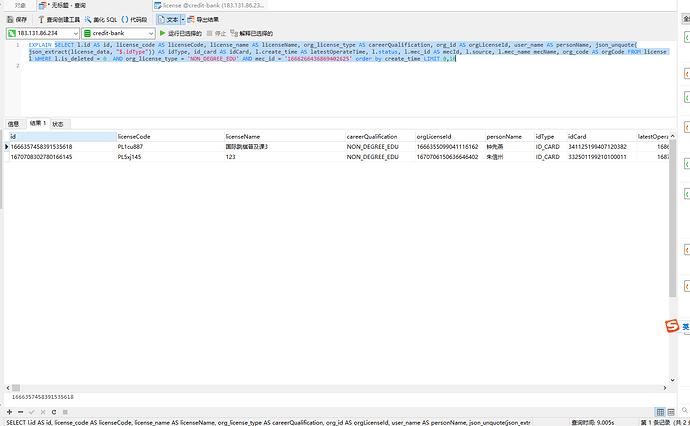Select orgLicenseId cell 1666355099041116162

coord(450,147)
